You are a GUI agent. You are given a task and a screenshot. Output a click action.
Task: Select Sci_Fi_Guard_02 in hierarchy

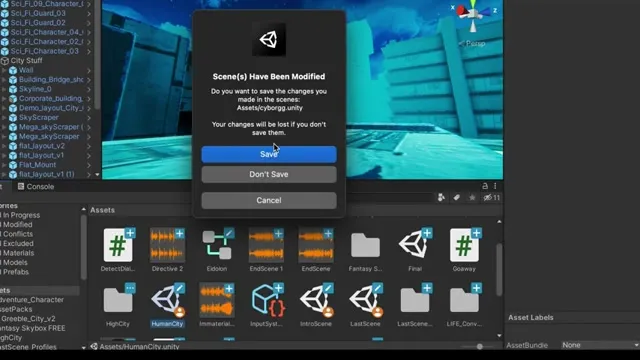click(x=38, y=23)
